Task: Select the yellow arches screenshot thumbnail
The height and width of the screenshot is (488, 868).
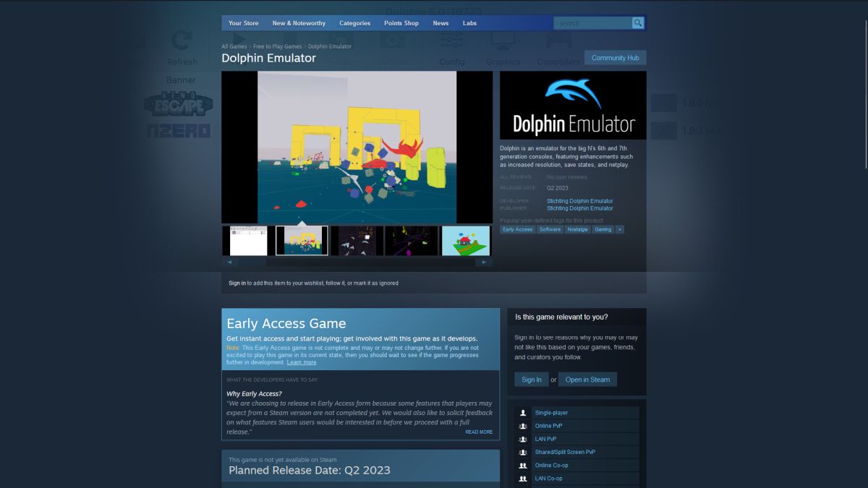Action: [302, 241]
